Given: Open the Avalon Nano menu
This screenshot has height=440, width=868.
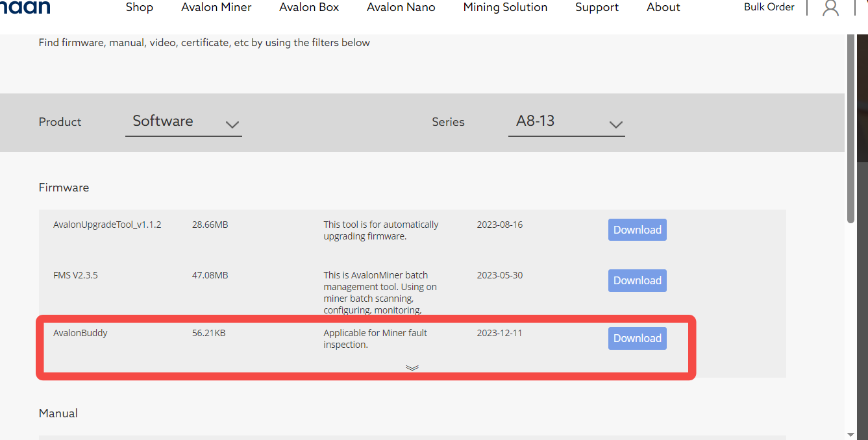Looking at the screenshot, I should coord(401,8).
